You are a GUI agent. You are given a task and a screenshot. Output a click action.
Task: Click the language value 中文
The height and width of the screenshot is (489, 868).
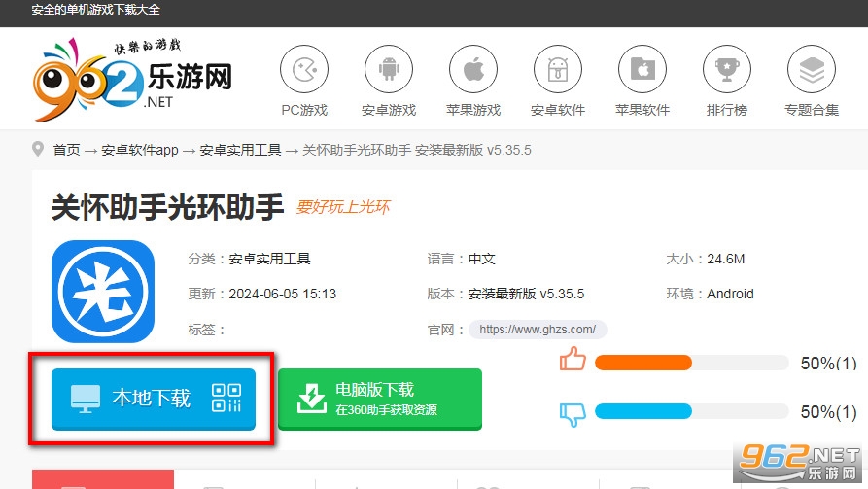coord(481,259)
